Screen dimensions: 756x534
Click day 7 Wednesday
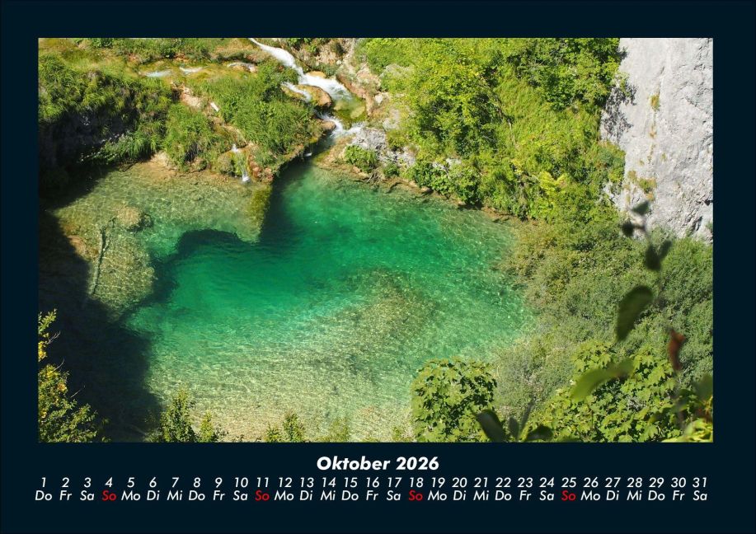coord(175,489)
